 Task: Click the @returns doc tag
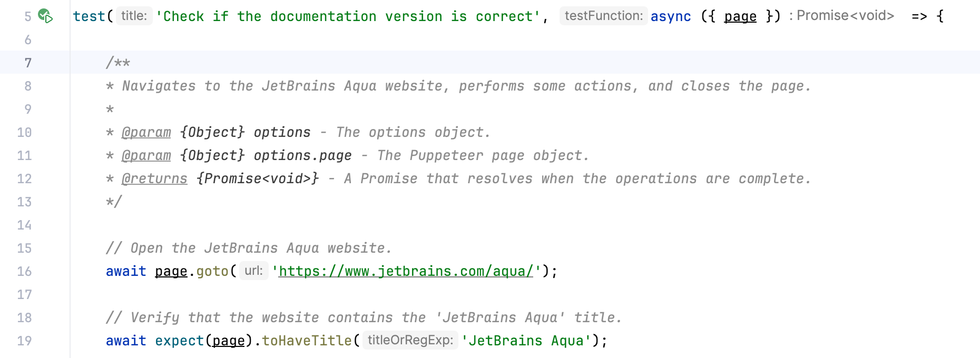tap(154, 178)
